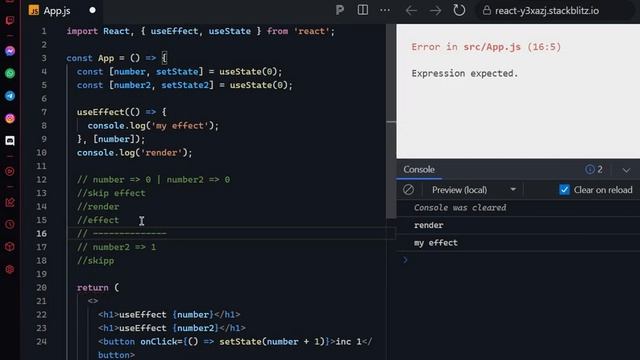The height and width of the screenshot is (360, 640).
Task: Open WhatsApp from the sidebar
Action: [x=10, y=73]
